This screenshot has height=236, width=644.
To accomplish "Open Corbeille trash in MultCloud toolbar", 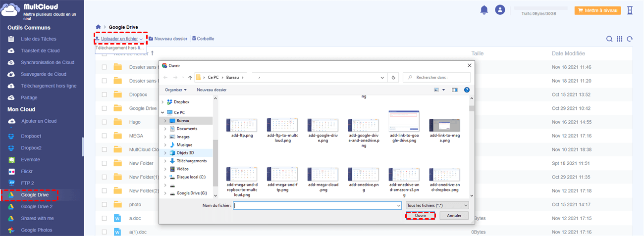I will tap(203, 39).
